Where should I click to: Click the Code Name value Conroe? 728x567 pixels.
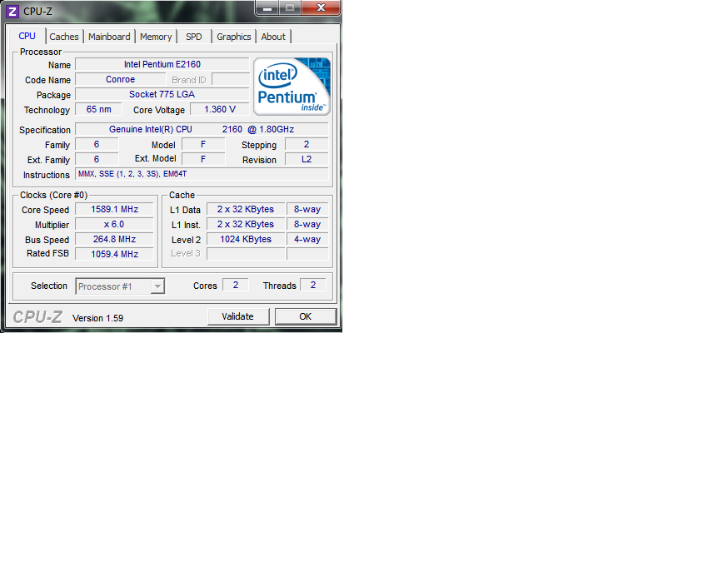[120, 79]
